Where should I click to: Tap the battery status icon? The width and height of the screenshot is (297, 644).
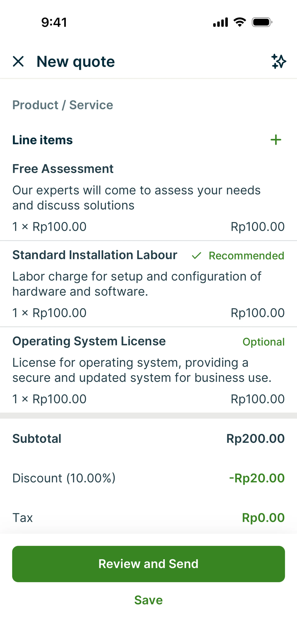[262, 22]
